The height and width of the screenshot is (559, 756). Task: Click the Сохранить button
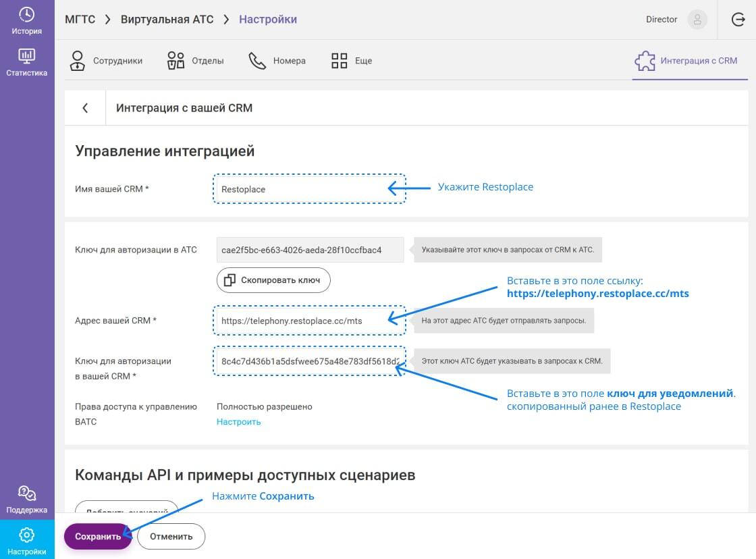98,536
